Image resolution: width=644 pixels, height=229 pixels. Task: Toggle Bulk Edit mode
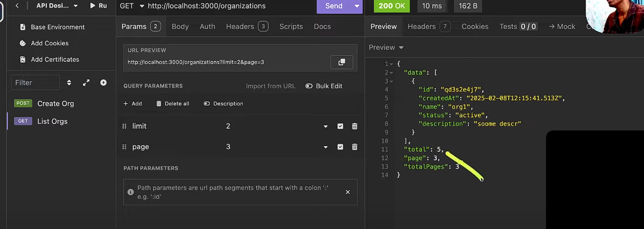pos(323,86)
